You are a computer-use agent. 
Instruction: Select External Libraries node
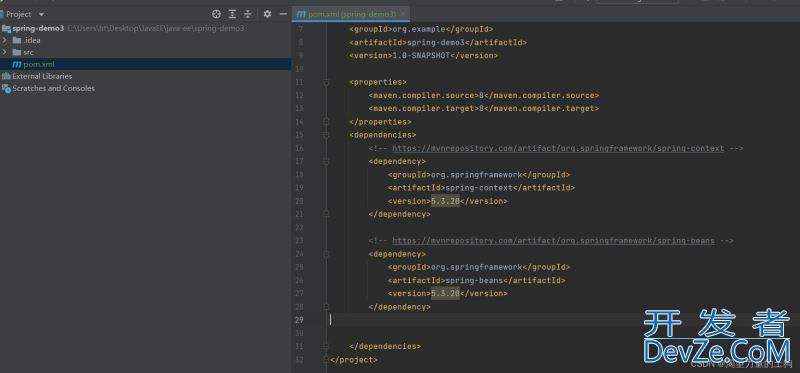pos(42,76)
